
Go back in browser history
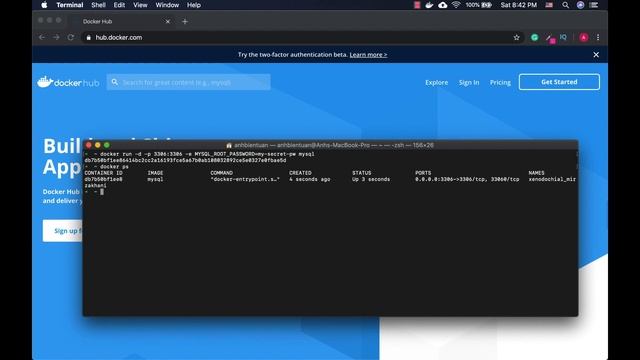42,37
